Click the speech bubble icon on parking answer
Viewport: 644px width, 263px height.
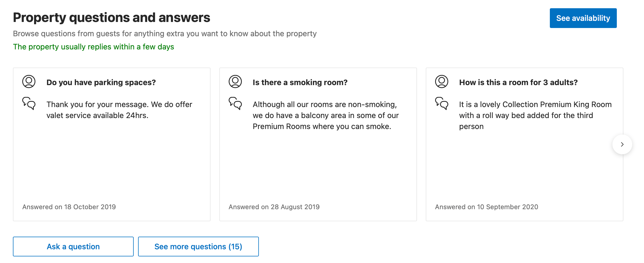click(x=29, y=104)
